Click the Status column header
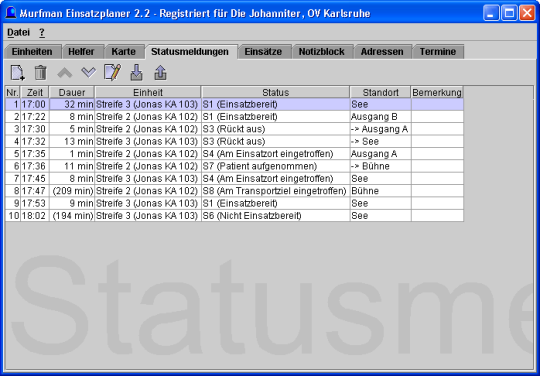The width and height of the screenshot is (540, 376). (276, 92)
